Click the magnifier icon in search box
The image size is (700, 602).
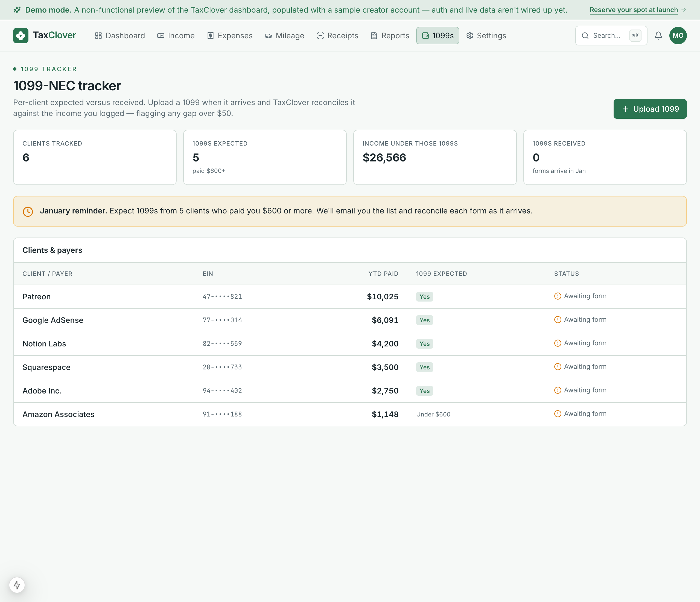coord(585,36)
